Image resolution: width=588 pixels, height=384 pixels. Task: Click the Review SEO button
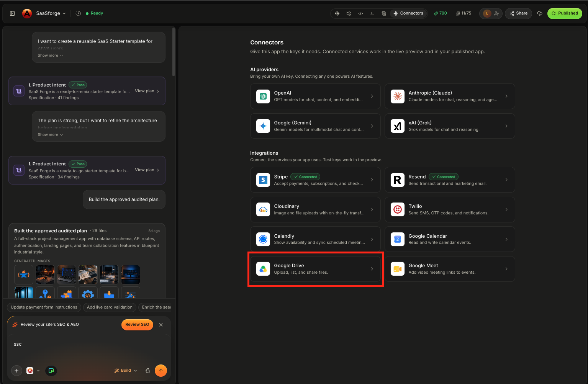pos(137,325)
